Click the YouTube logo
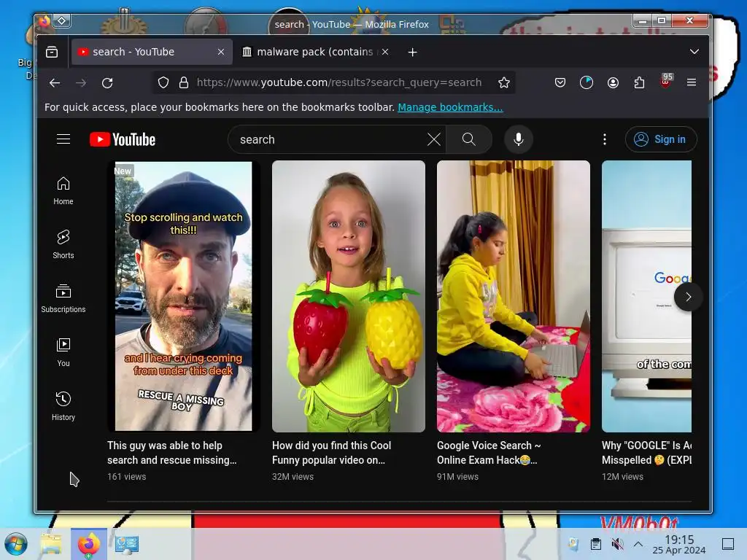This screenshot has height=560, width=747. pos(123,139)
